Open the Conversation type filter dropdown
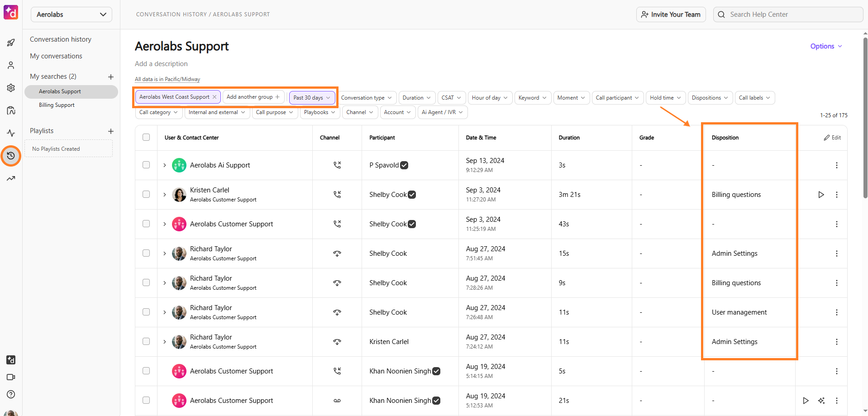Image resolution: width=868 pixels, height=416 pixels. tap(366, 98)
